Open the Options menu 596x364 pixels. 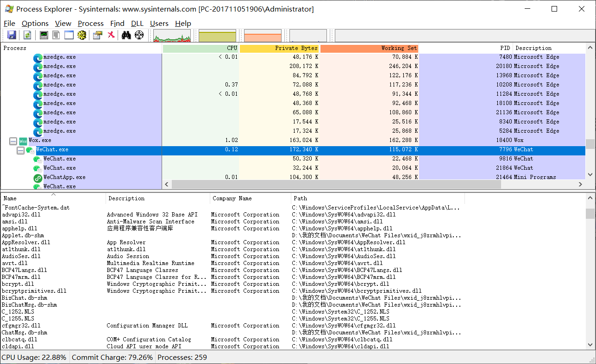35,23
